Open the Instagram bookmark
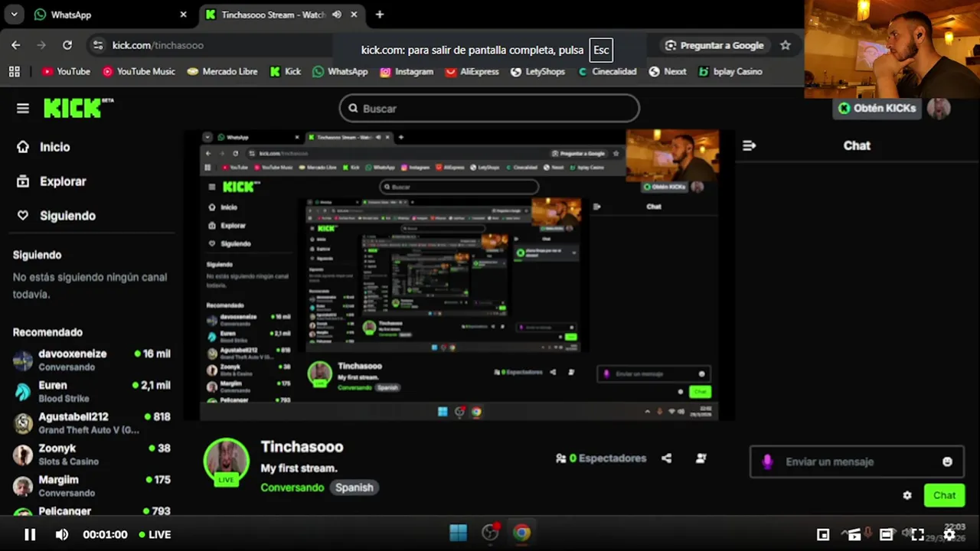 coord(407,71)
